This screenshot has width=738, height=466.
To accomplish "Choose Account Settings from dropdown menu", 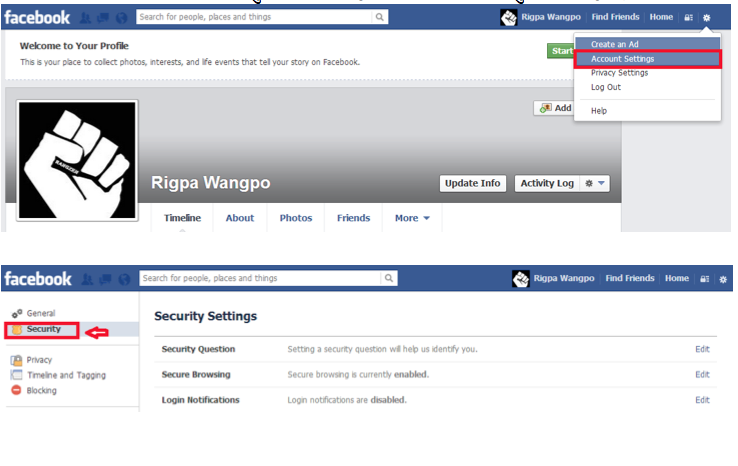I will (x=647, y=59).
